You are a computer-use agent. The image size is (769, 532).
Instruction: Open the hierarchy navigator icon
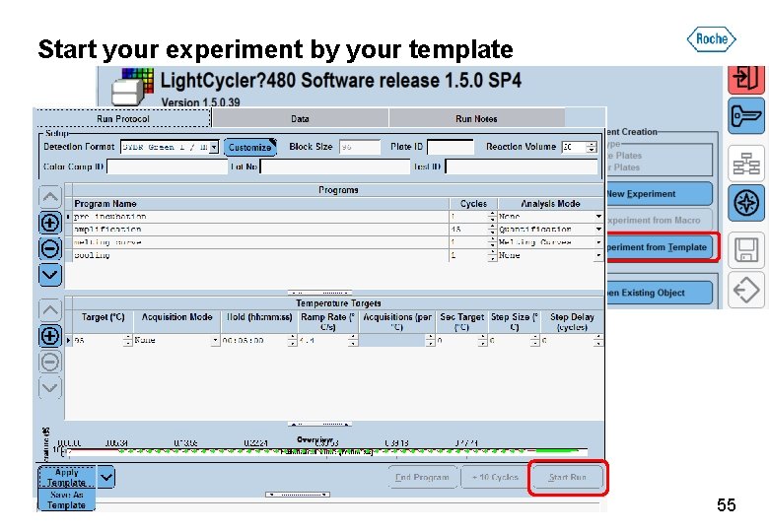[x=746, y=164]
